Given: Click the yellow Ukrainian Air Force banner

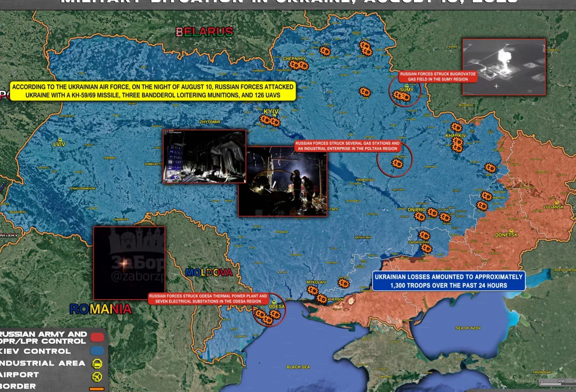Looking at the screenshot, I should [153, 91].
